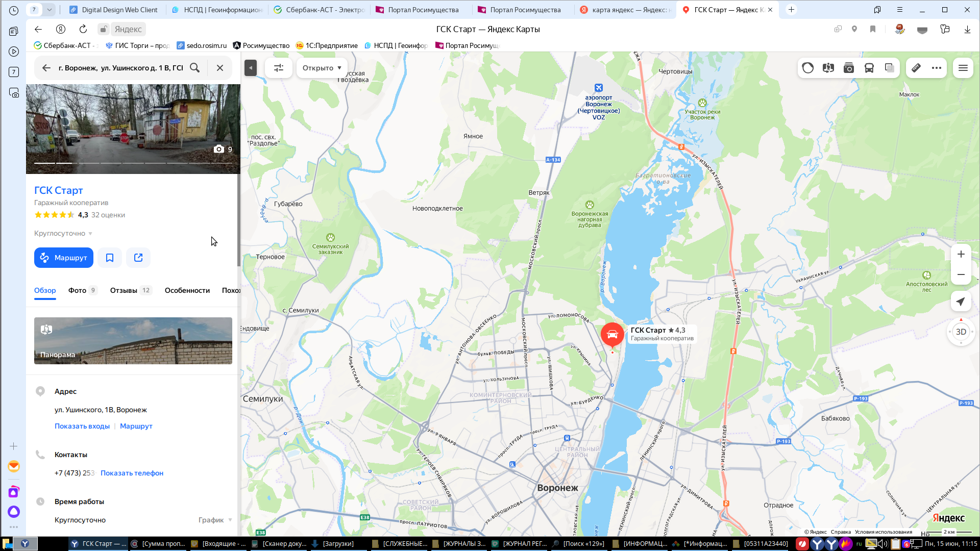This screenshot has width=980, height=551.
Task: Switch map to 3D tilt mode
Action: pyautogui.click(x=961, y=332)
